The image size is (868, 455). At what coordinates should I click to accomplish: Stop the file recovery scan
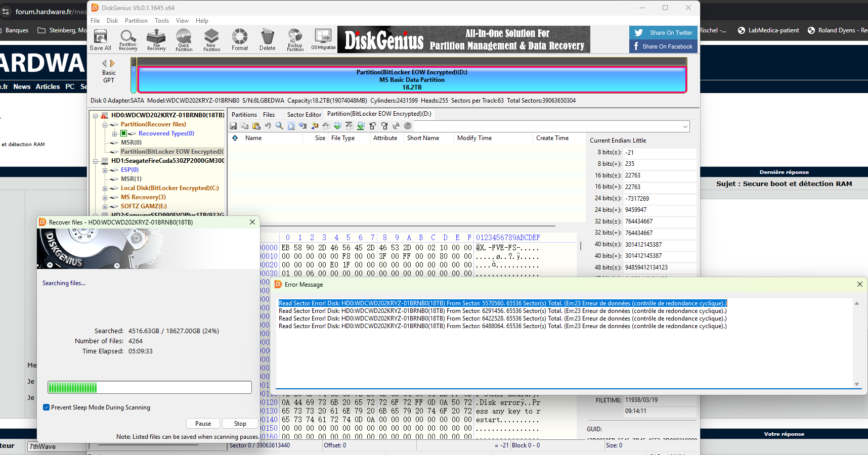240,424
